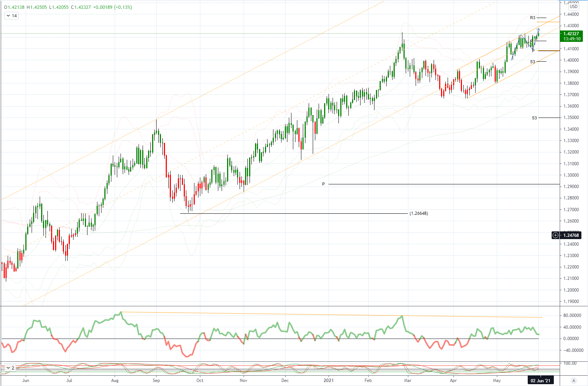Toggle the auto-scale 'A' button
Image resolution: width=588 pixels, height=386 pixels.
click(574, 380)
